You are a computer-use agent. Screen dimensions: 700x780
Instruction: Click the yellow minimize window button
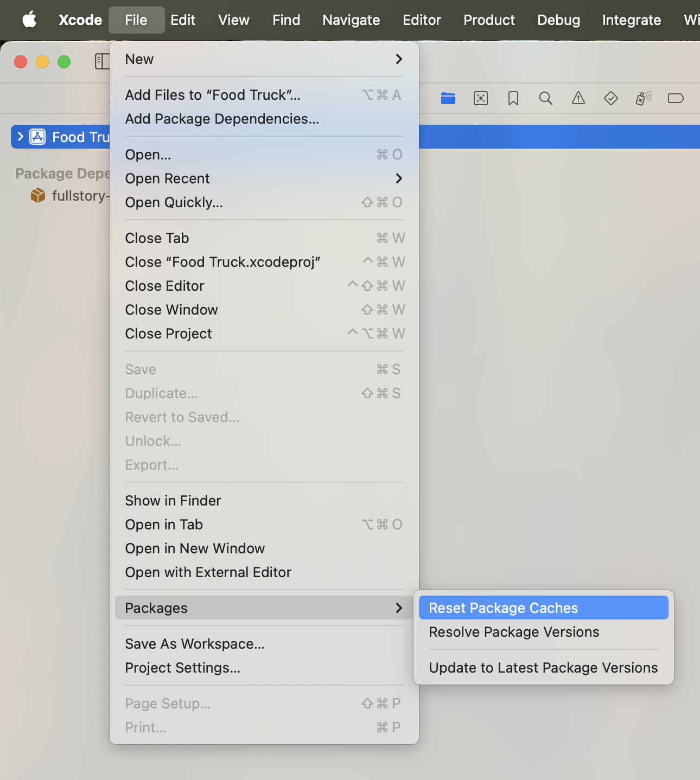point(42,62)
